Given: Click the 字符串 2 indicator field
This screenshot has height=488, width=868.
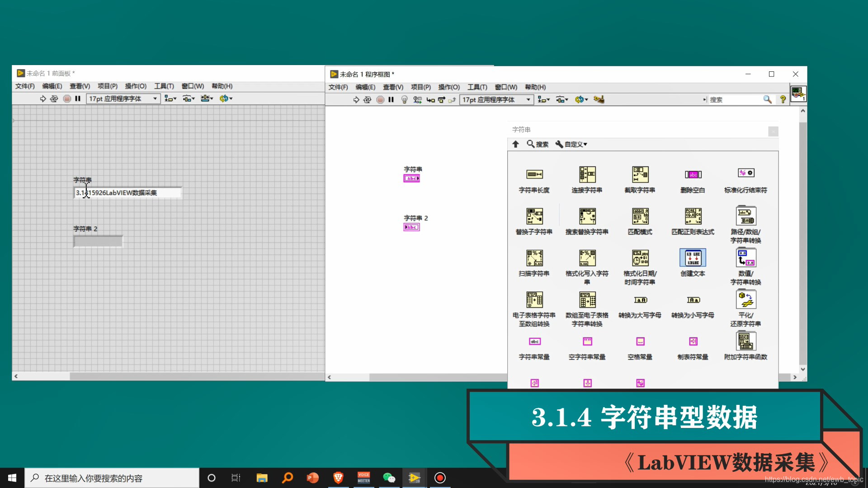Looking at the screenshot, I should [x=98, y=242].
